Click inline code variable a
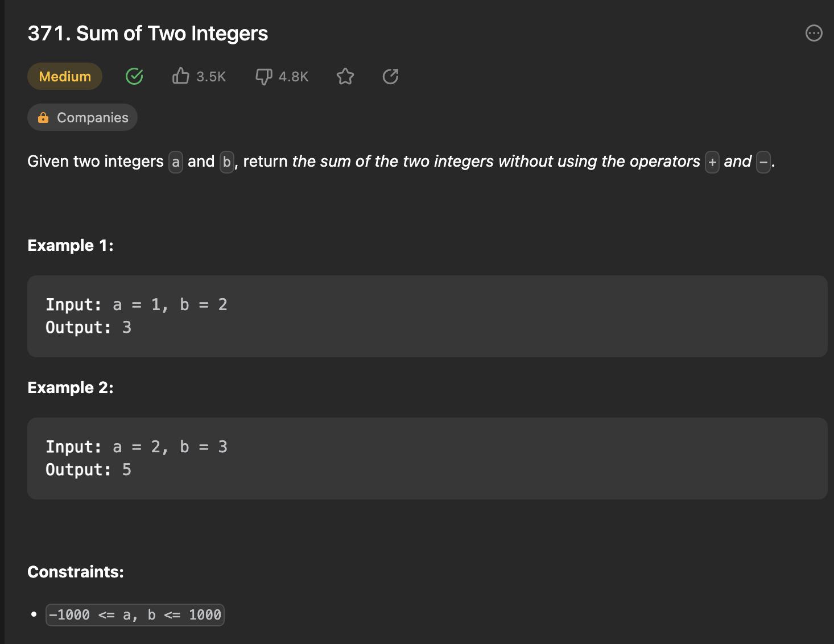The height and width of the screenshot is (644, 834). (x=176, y=162)
